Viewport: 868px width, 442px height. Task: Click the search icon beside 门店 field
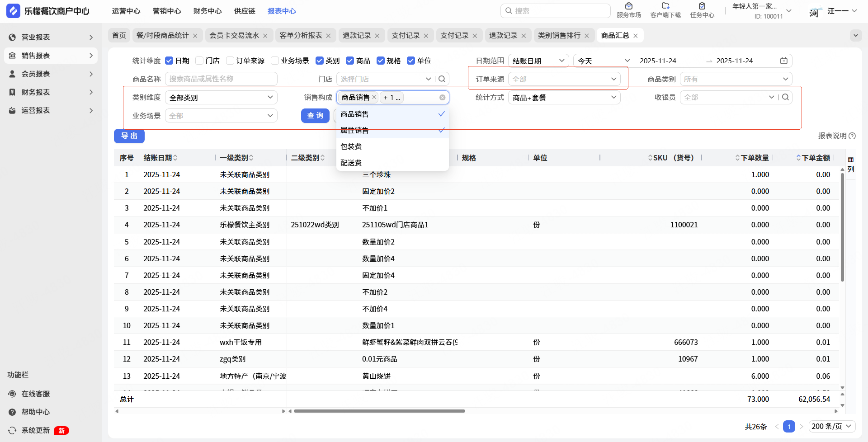tap(442, 79)
